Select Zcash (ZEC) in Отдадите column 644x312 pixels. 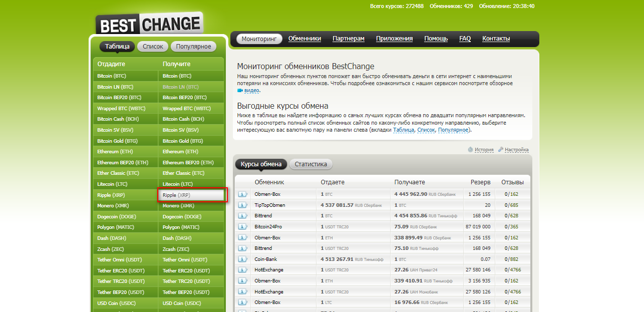click(x=126, y=249)
